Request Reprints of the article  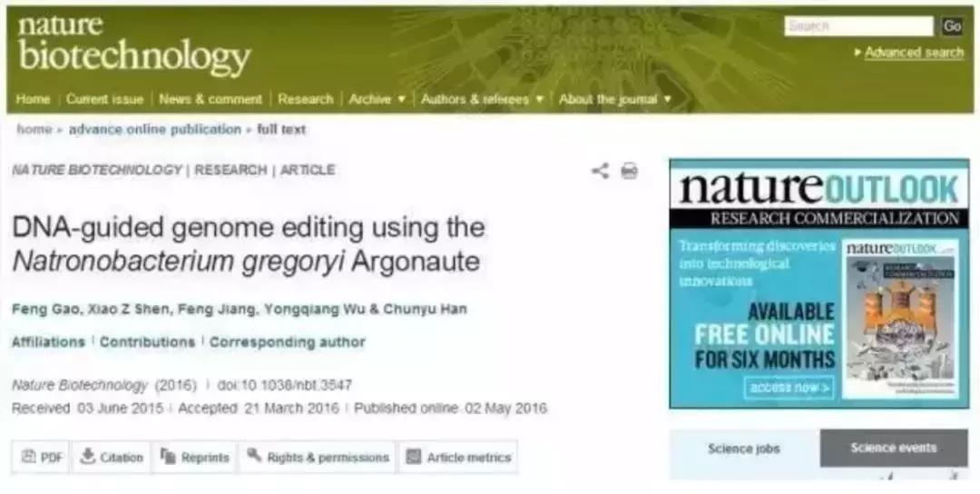pos(194,457)
